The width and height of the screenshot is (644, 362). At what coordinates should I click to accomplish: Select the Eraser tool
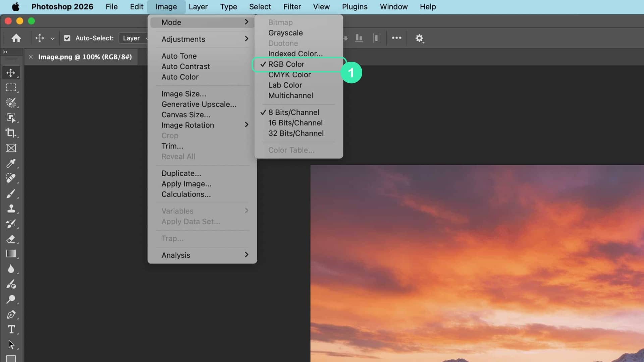click(x=11, y=239)
